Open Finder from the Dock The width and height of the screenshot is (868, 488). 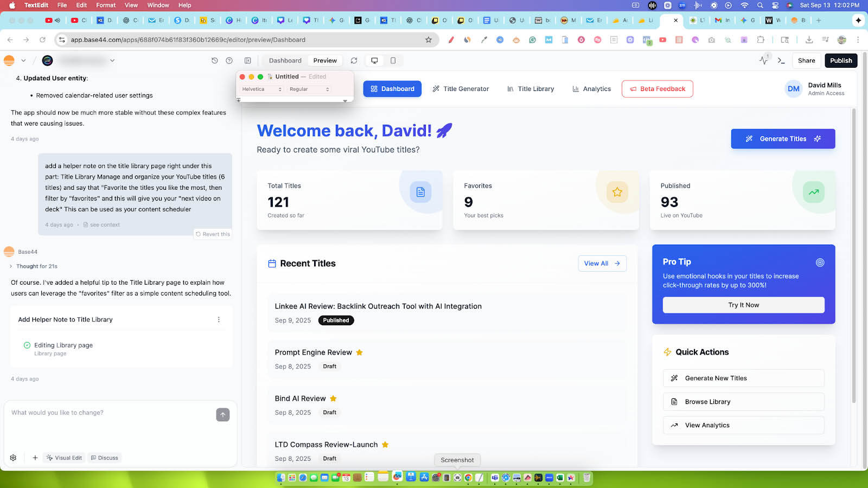[280, 478]
